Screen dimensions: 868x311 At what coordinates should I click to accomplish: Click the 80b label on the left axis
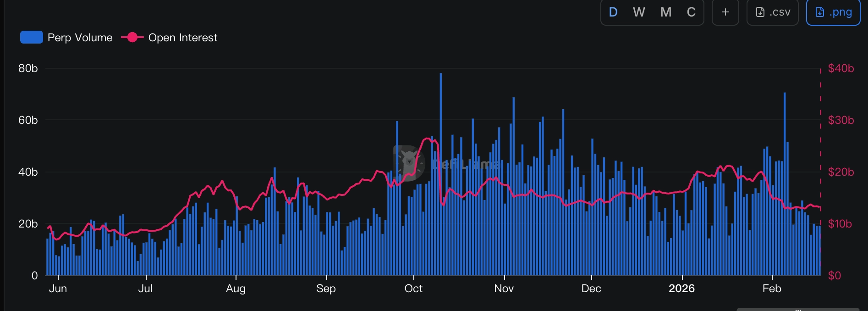(28, 68)
